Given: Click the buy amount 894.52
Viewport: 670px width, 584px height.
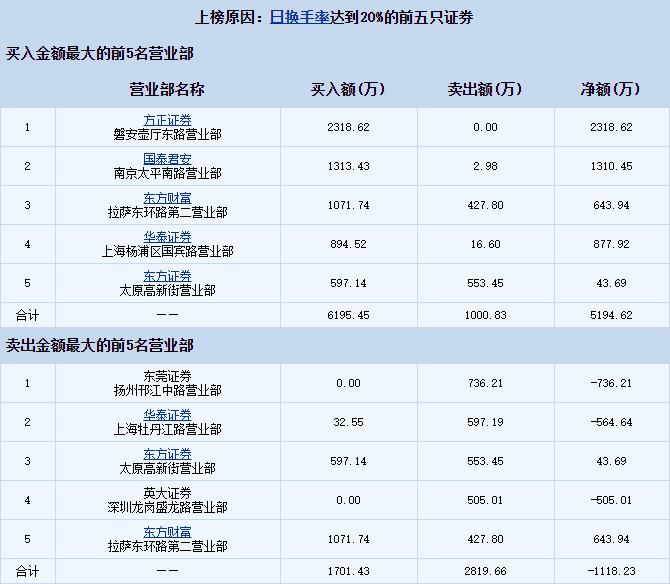Looking at the screenshot, I should [x=348, y=244].
